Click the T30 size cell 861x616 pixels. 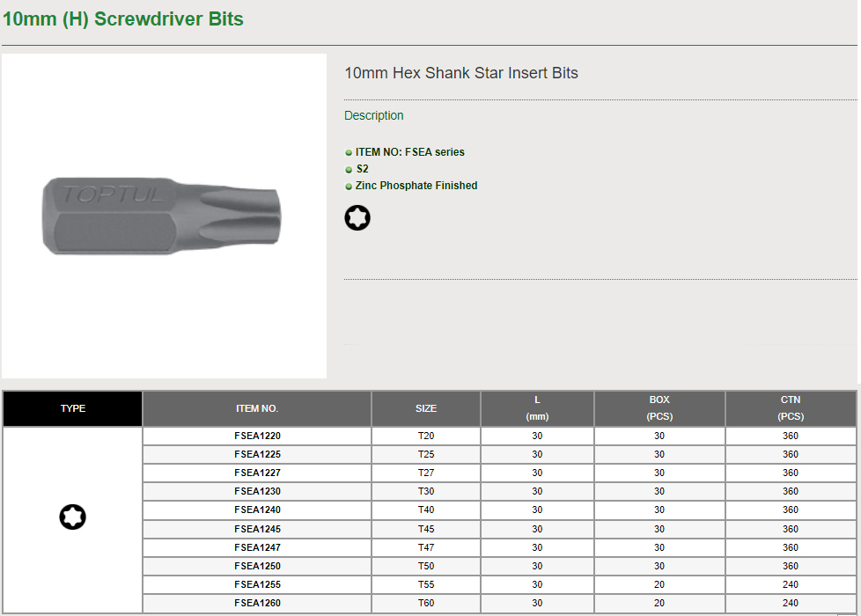(426, 491)
